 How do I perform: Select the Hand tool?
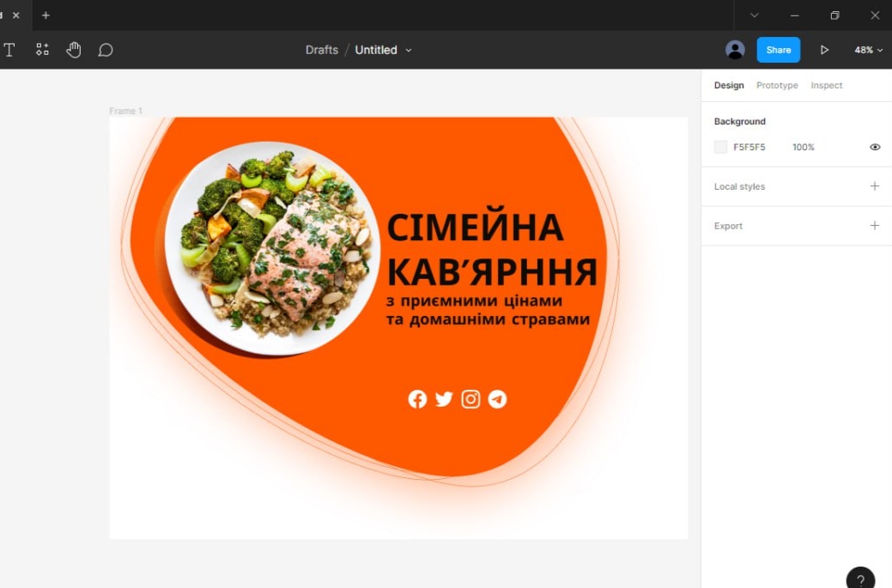click(x=73, y=50)
